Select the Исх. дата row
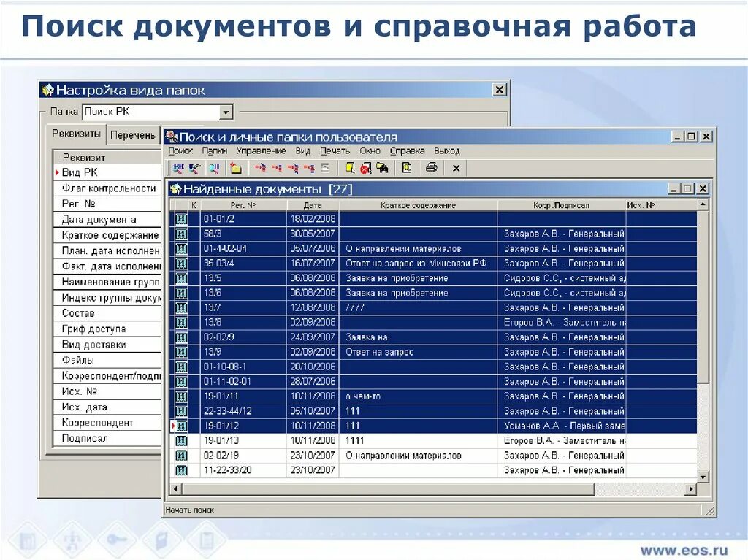 click(x=107, y=407)
